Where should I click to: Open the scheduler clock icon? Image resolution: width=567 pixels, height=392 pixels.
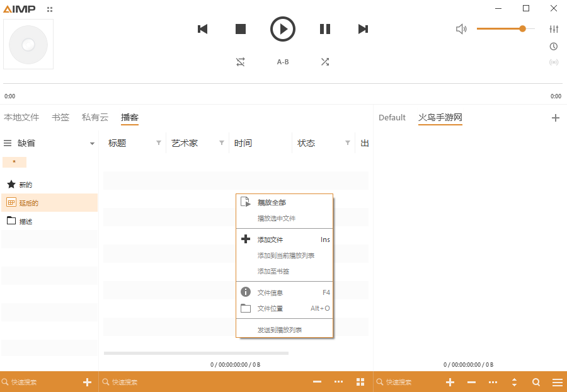click(554, 46)
